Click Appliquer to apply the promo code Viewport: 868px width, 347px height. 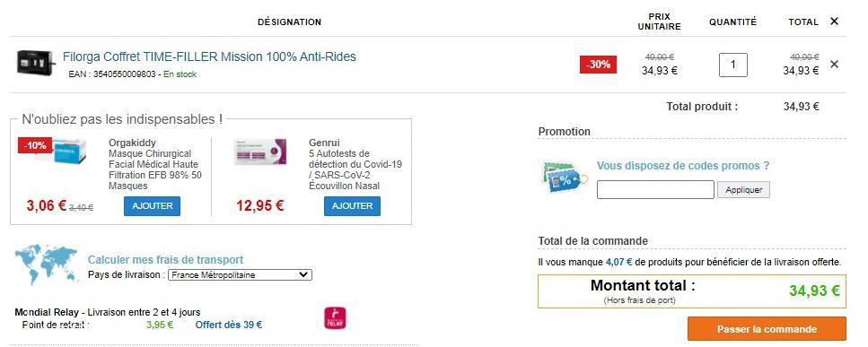[743, 189]
